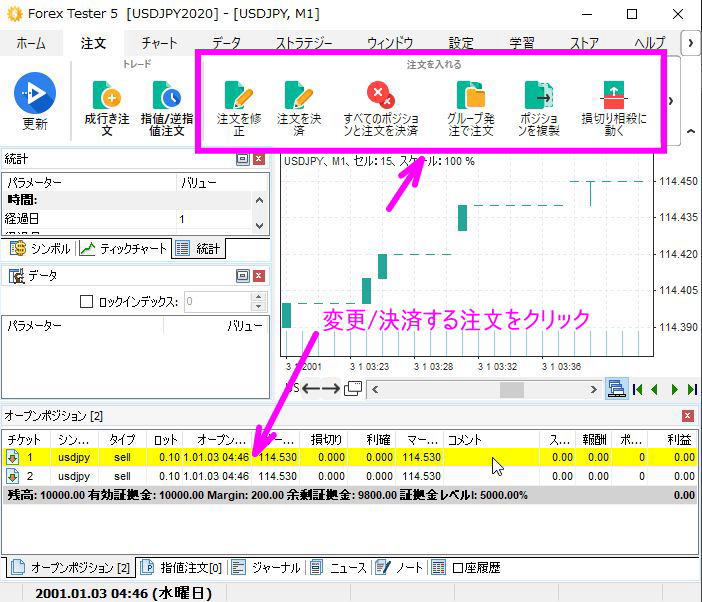Jump to chart end
702x602 pixels.
(692, 389)
